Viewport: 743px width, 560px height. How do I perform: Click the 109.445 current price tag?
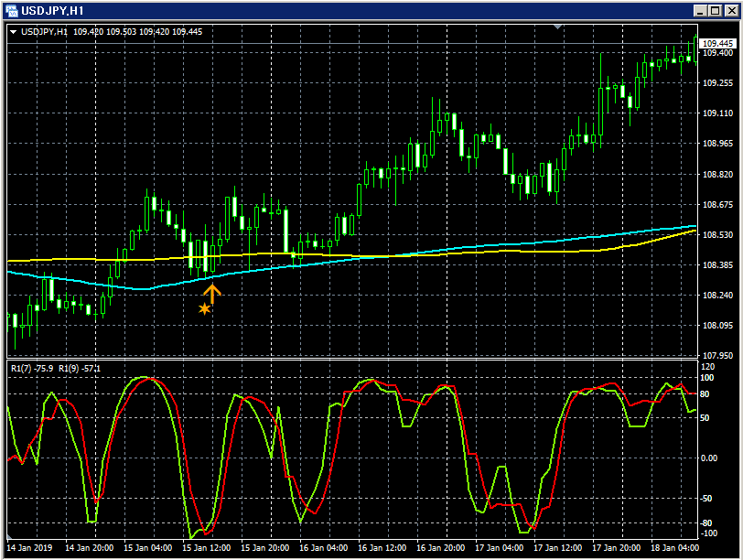(719, 43)
